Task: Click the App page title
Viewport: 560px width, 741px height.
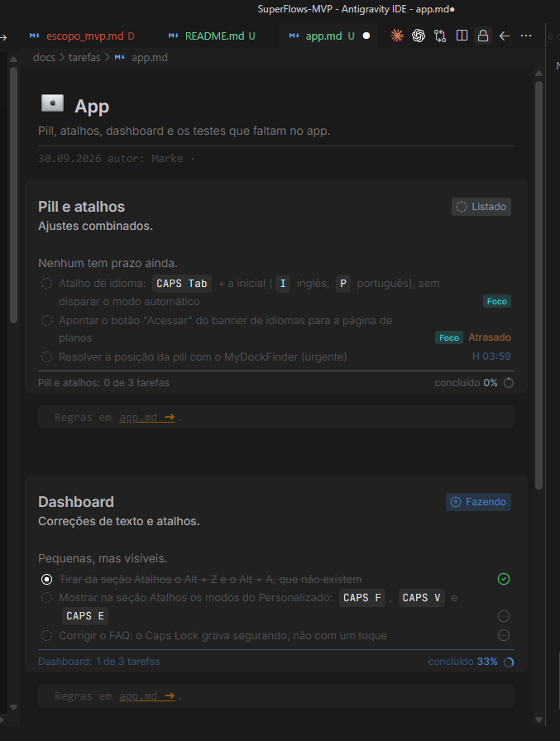Action: (92, 107)
